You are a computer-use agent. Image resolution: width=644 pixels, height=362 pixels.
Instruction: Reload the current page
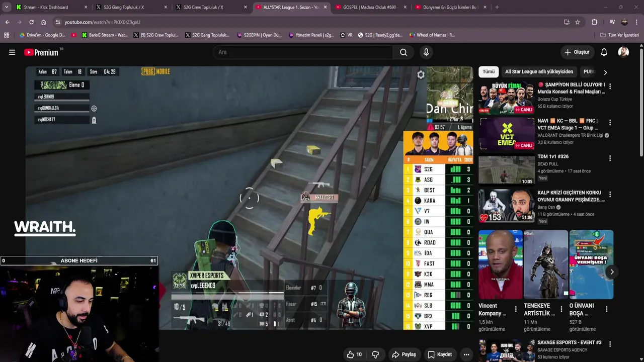pos(31,22)
